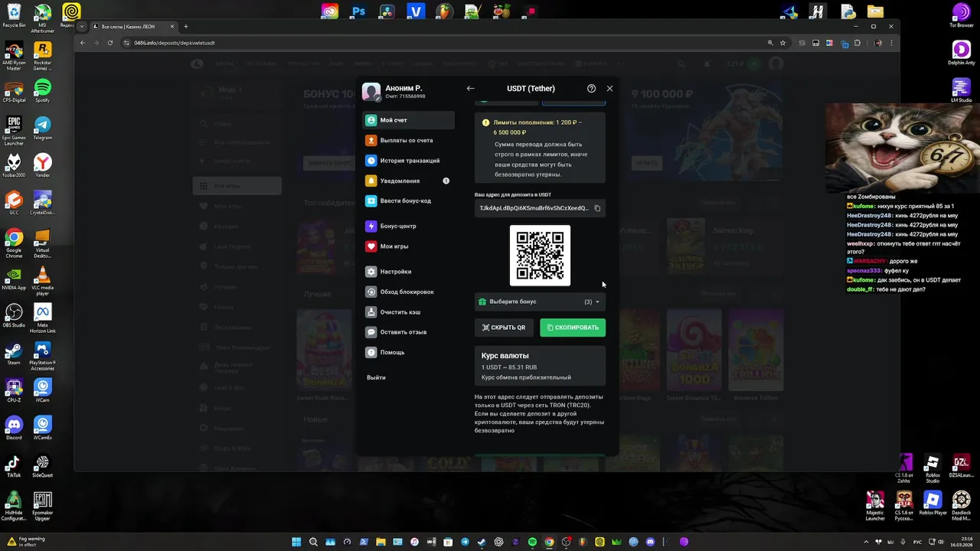The image size is (980, 551).
Task: Open Roblox Studio desktop icon
Action: (x=932, y=469)
